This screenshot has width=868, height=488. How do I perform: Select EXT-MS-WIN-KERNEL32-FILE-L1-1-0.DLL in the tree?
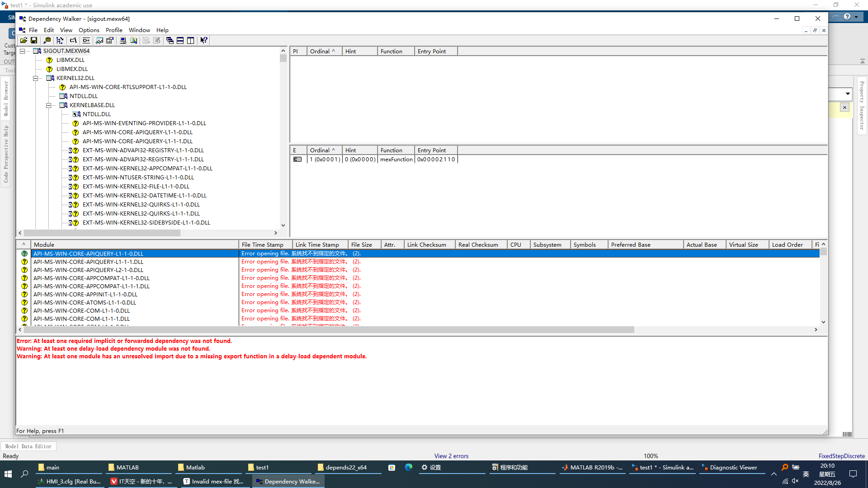point(136,187)
